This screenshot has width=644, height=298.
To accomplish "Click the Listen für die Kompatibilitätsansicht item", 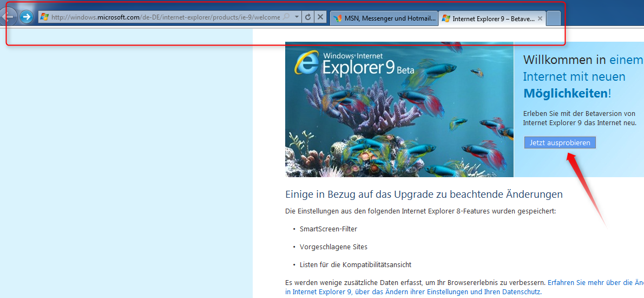I will (355, 265).
